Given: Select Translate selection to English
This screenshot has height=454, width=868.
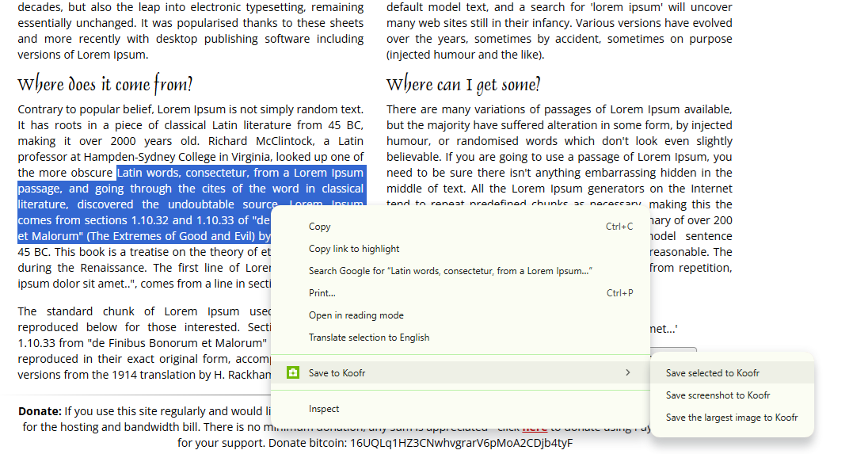Looking at the screenshot, I should 460,338.
